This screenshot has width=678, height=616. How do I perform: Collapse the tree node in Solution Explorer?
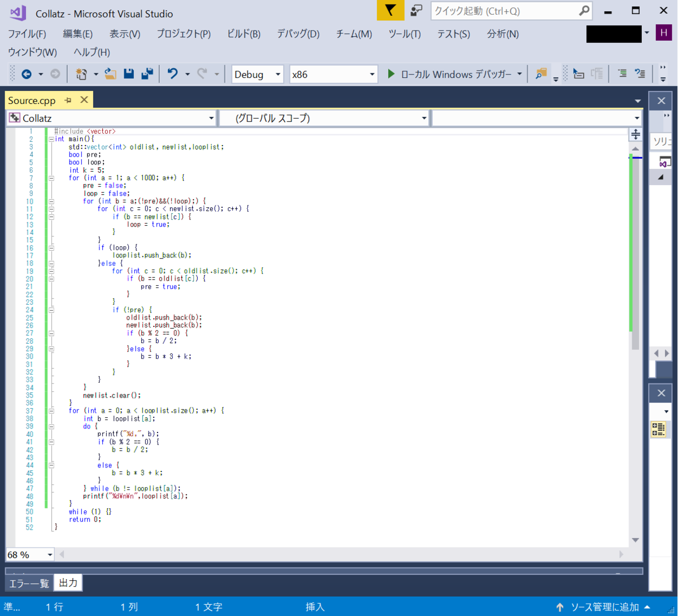click(x=660, y=178)
